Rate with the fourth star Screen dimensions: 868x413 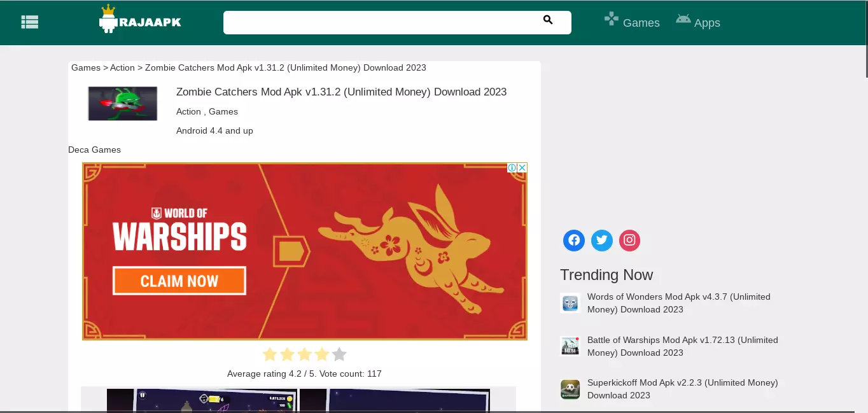322,354
